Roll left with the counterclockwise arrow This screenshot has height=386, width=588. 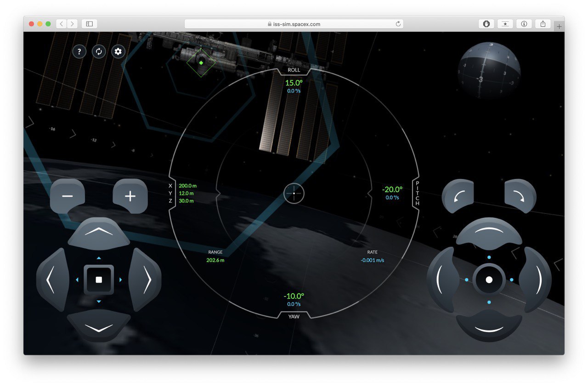[x=458, y=196]
